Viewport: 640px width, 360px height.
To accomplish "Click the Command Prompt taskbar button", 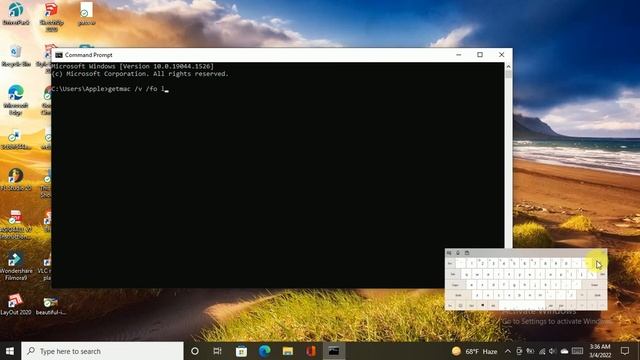I will (334, 351).
